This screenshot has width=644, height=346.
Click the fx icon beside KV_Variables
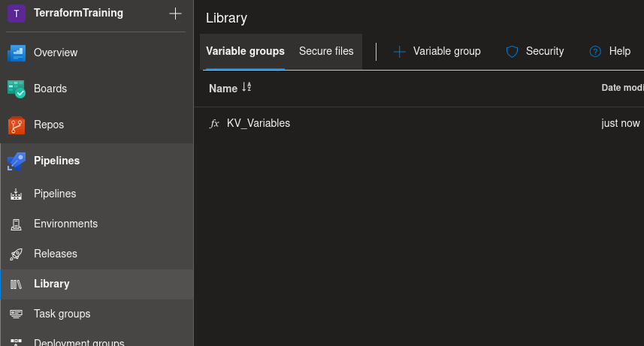click(214, 124)
